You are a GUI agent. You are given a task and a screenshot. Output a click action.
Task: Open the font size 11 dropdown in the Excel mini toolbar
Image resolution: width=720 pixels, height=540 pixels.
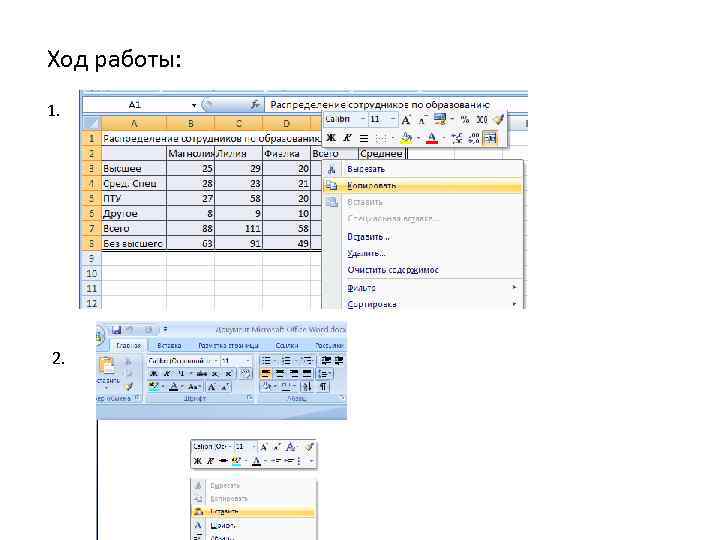pyautogui.click(x=393, y=120)
